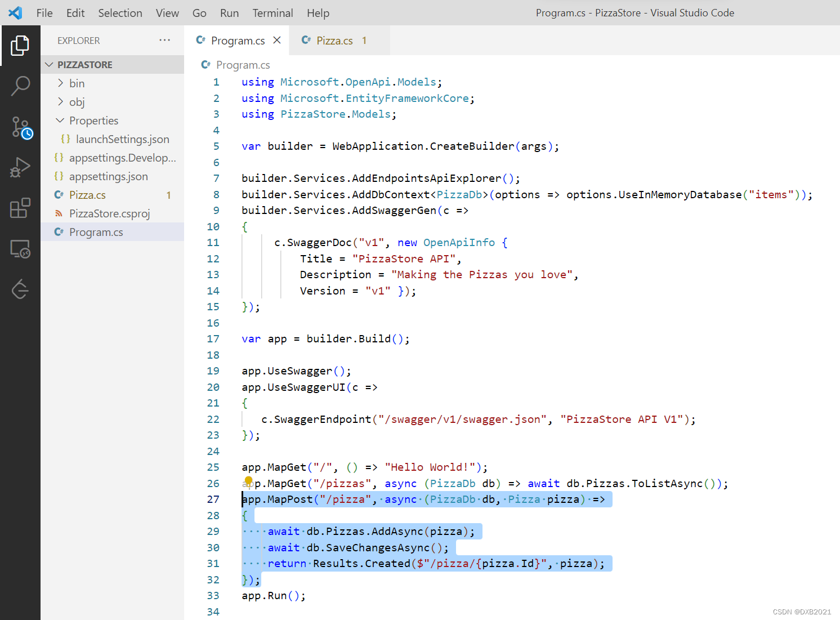840x620 pixels.
Task: Click the VS Code logo icon
Action: tap(15, 12)
